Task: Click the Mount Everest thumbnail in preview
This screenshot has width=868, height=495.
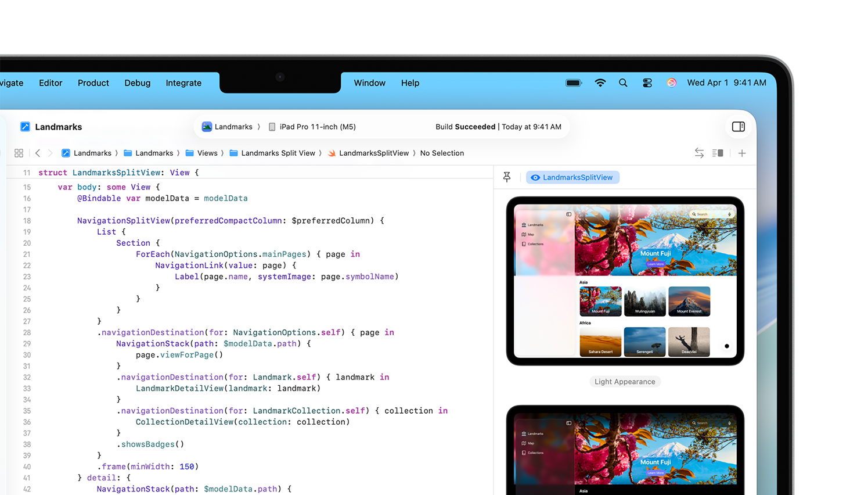Action: point(689,301)
